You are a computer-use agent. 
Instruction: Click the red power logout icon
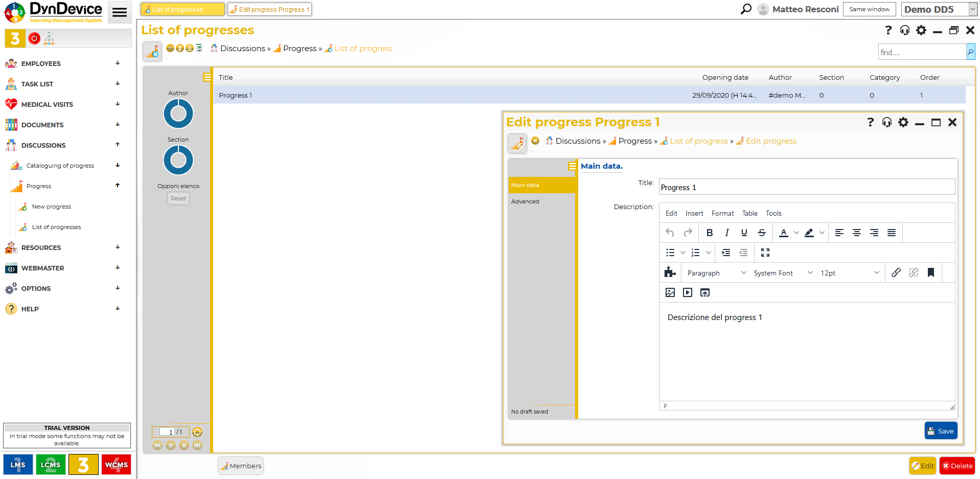[x=34, y=38]
